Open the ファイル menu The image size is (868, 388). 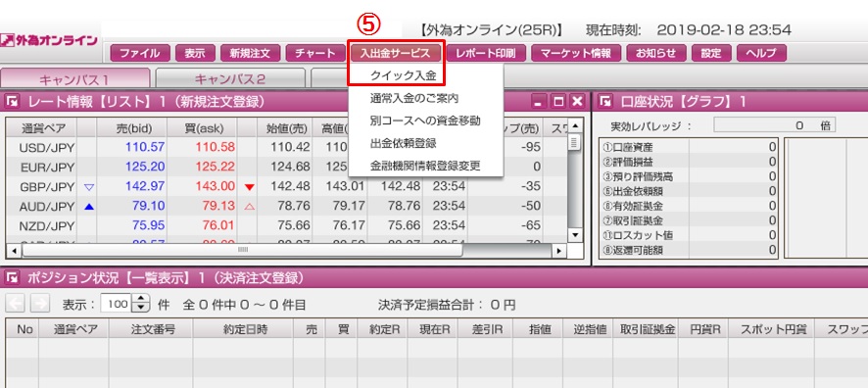(x=140, y=53)
